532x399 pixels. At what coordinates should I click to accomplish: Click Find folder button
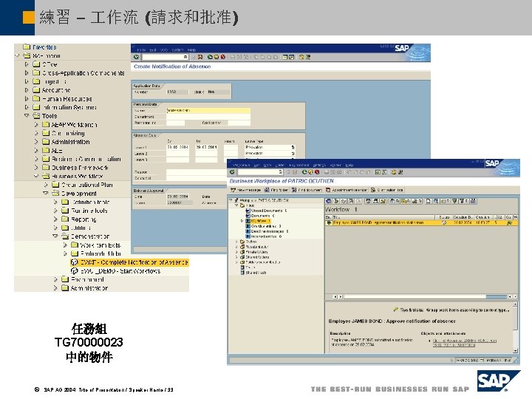[276, 190]
